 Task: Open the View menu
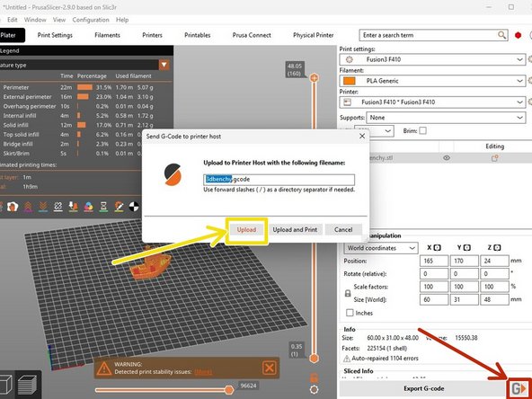click(59, 20)
